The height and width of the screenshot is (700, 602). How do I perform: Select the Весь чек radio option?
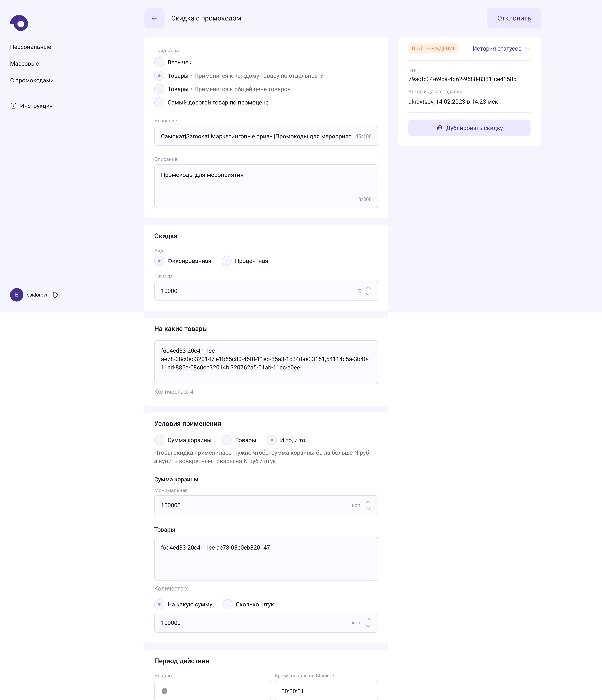(x=159, y=63)
